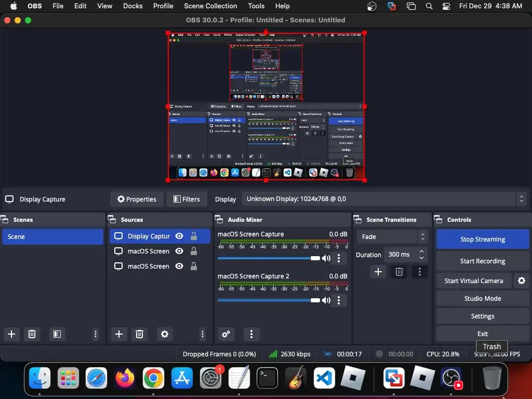Pop out the Scene Transitions dock icon
The height and width of the screenshot is (399, 532).
(357, 220)
